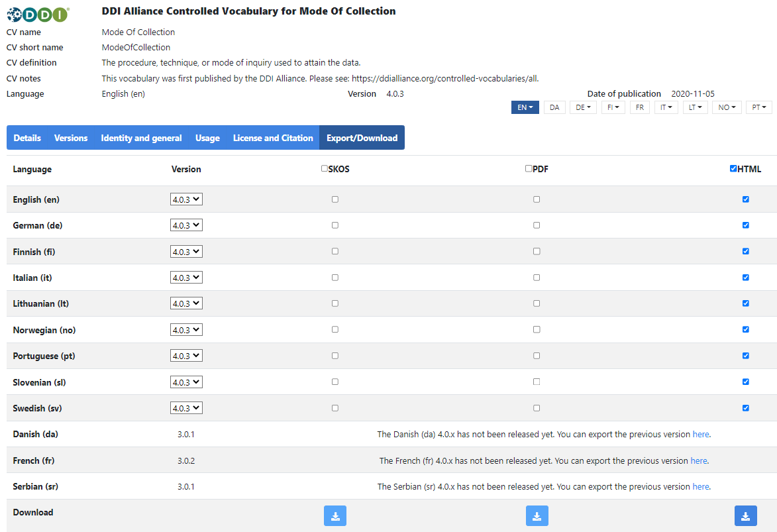Click the PDF download icon button

click(x=537, y=515)
